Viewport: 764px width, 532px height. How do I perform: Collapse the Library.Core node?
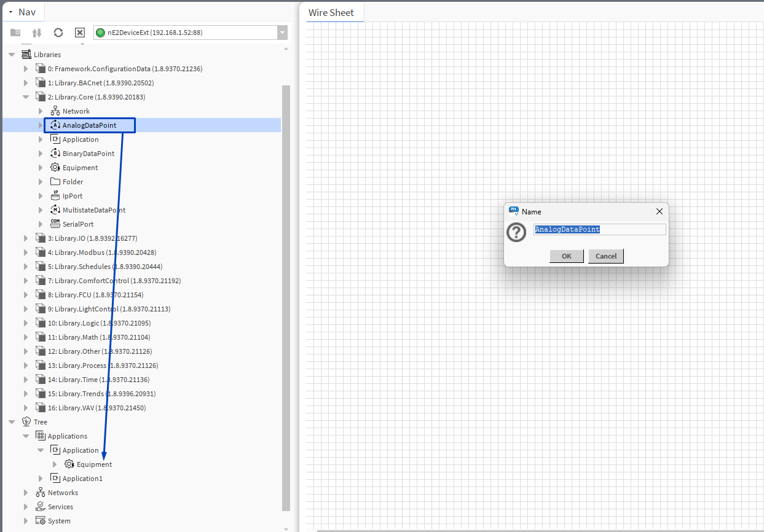point(26,97)
